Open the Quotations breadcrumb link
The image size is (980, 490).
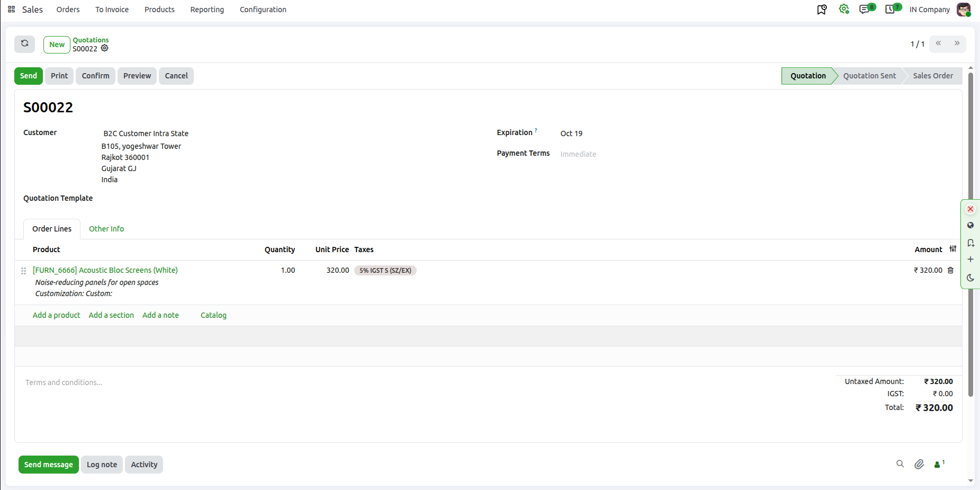(x=91, y=40)
